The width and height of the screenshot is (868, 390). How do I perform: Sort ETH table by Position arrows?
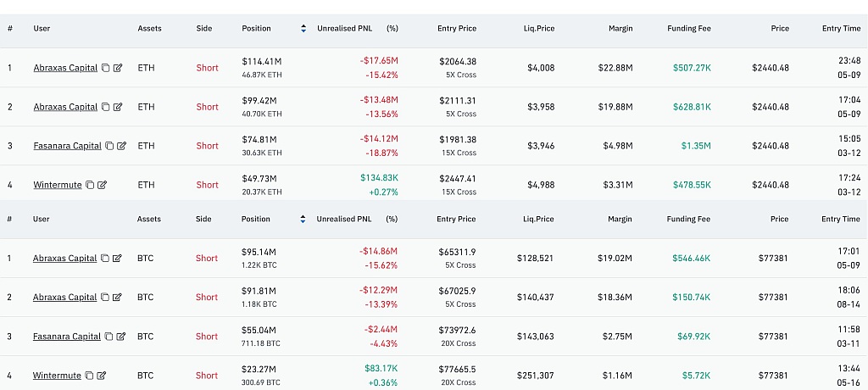coord(303,28)
